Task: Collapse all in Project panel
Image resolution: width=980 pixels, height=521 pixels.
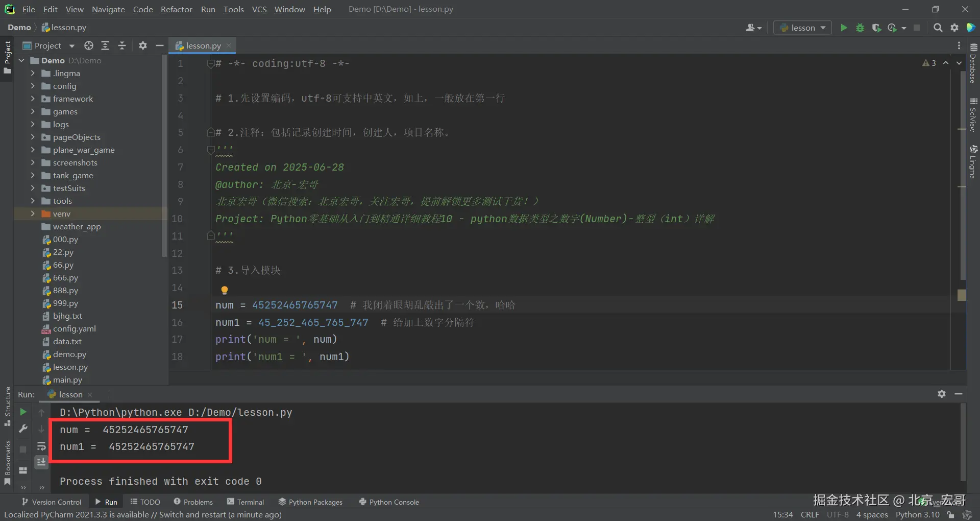Action: [x=122, y=45]
